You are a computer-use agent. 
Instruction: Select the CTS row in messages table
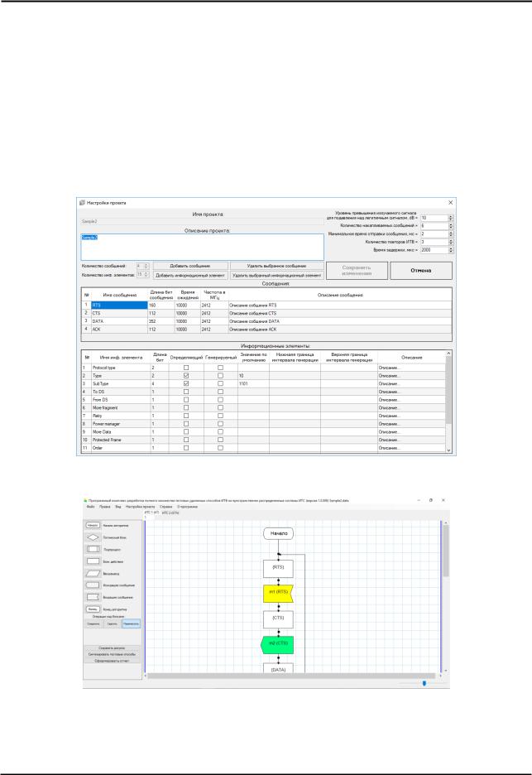click(266, 313)
